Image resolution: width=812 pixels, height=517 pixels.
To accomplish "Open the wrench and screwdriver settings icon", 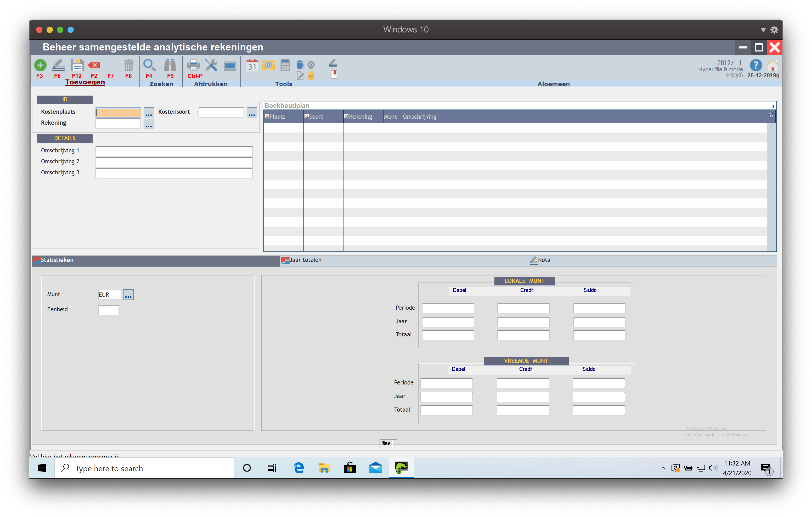I will pyautogui.click(x=211, y=65).
